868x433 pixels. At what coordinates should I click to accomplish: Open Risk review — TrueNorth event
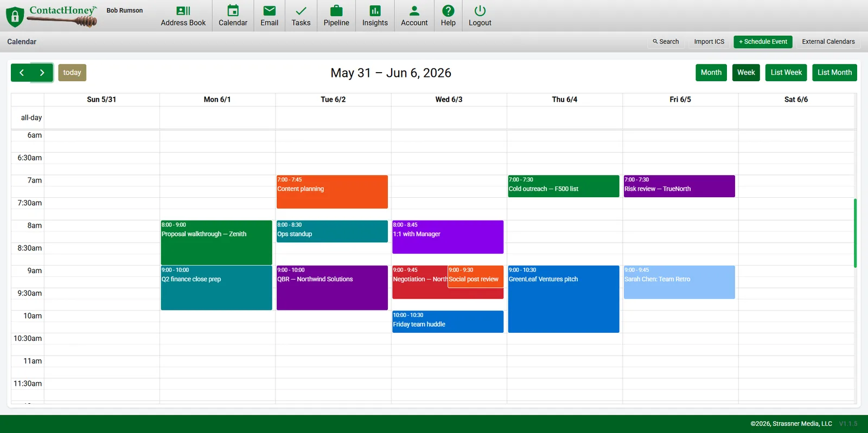tap(679, 186)
